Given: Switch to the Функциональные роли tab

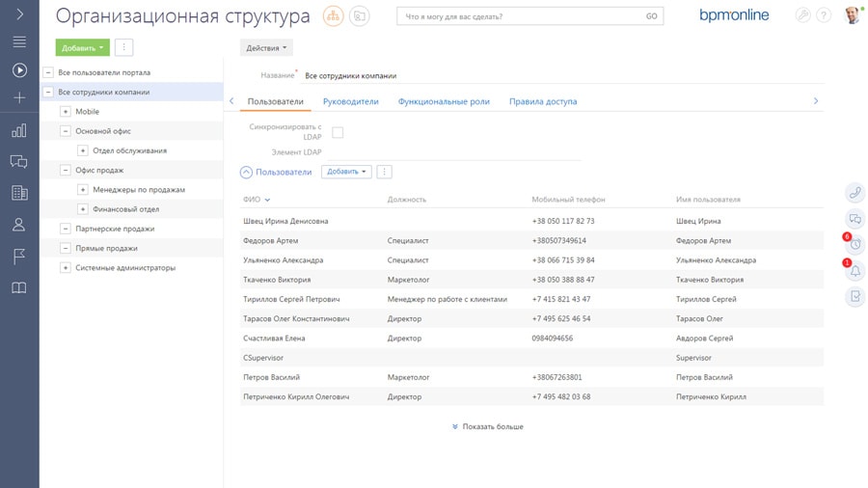Looking at the screenshot, I should click(444, 101).
